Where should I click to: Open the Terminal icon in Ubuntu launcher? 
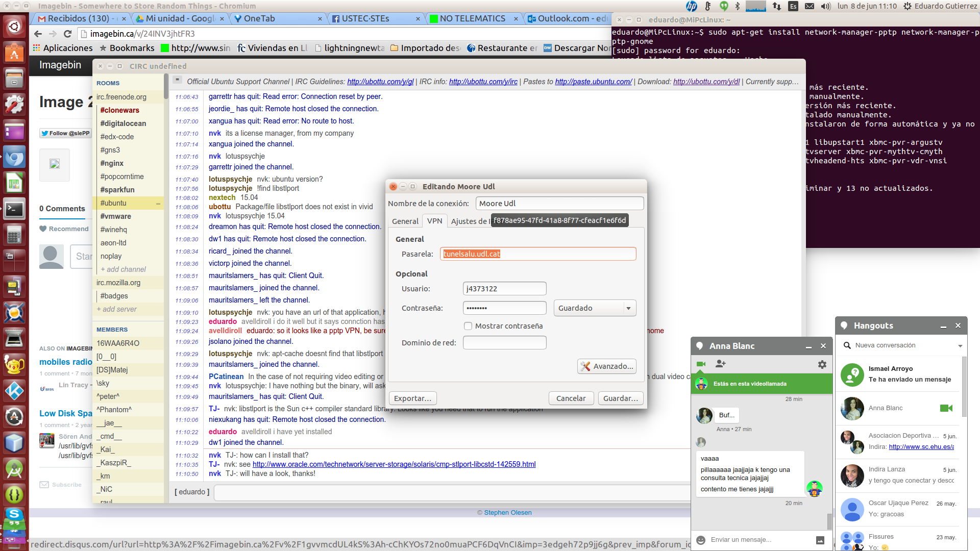pyautogui.click(x=14, y=209)
